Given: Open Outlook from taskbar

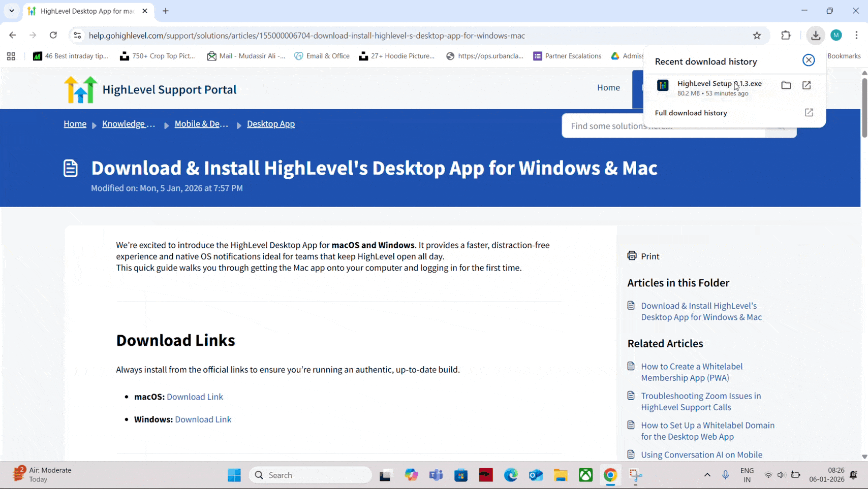Looking at the screenshot, I should pyautogui.click(x=536, y=475).
